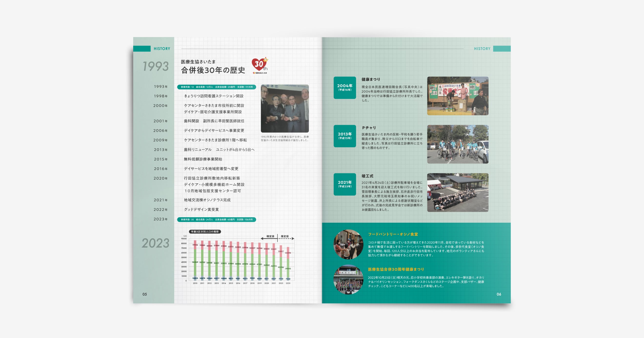The width and height of the screenshot is (644, 338).
Task: Click the 1993 stats teal banner
Action: (x=217, y=87)
